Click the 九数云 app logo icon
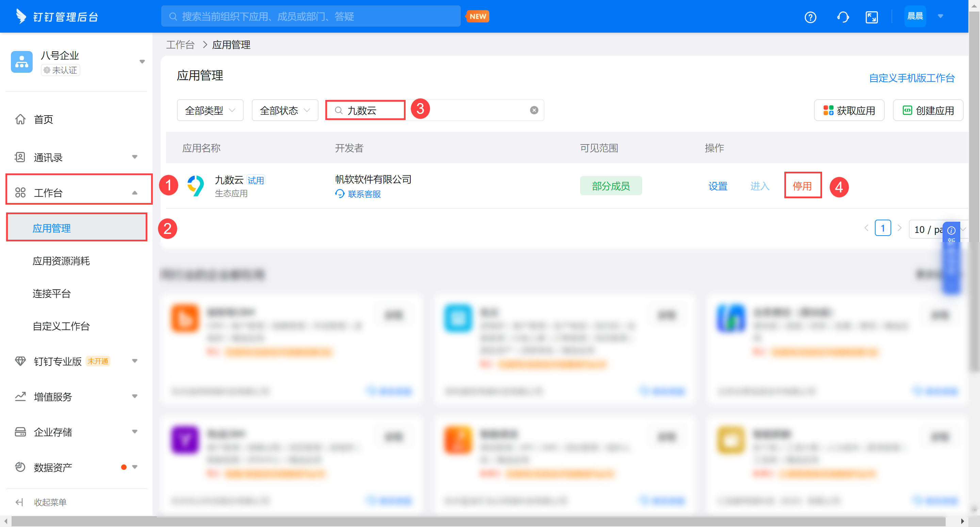This screenshot has height=527, width=980. click(196, 186)
